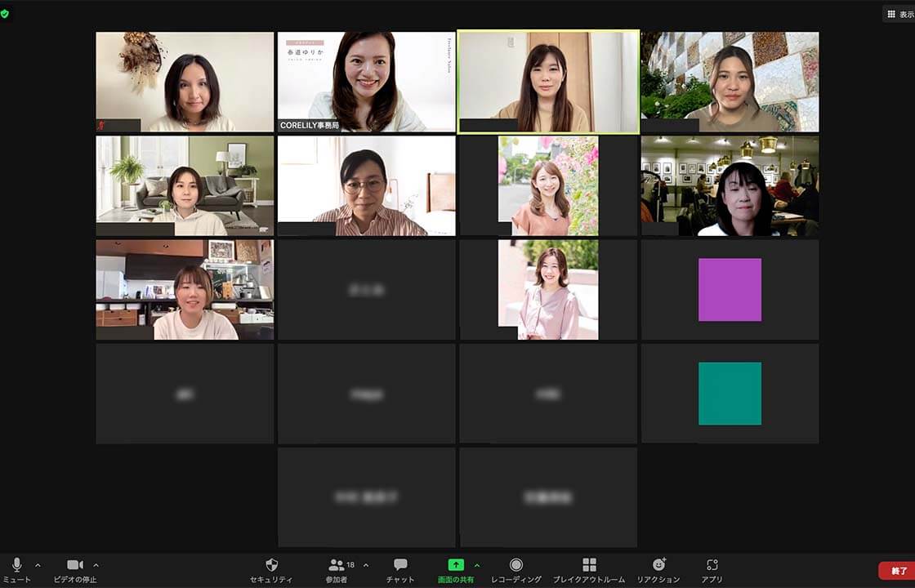Select the CORELILY事務局 video tile

(x=366, y=82)
